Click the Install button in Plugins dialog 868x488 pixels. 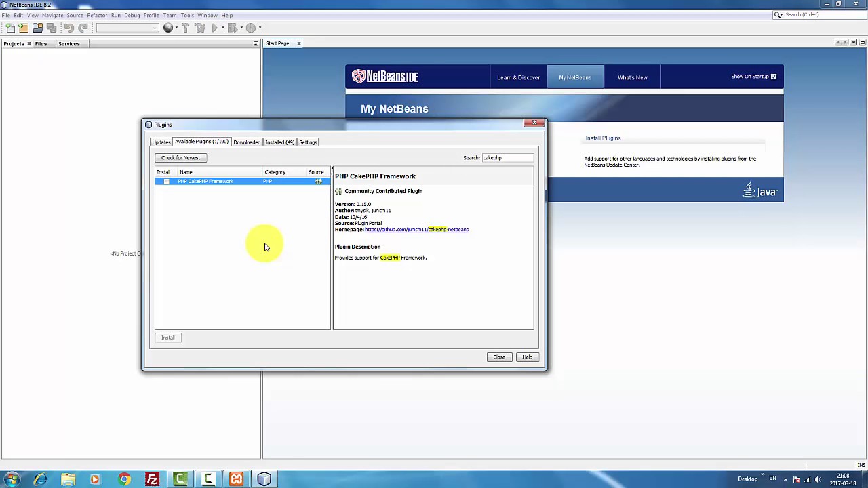pyautogui.click(x=167, y=338)
